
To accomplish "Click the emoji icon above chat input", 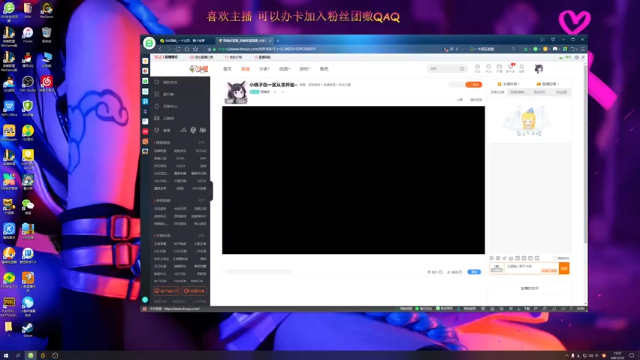I will click(492, 258).
